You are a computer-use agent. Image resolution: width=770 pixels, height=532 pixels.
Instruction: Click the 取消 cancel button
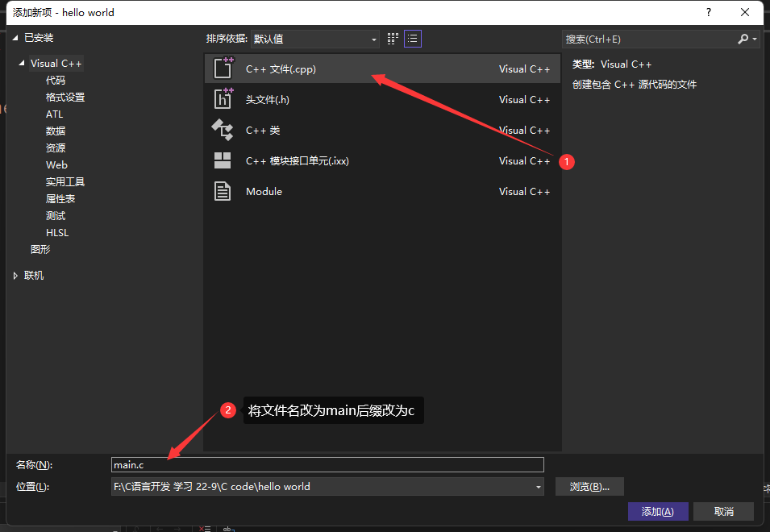point(723,511)
